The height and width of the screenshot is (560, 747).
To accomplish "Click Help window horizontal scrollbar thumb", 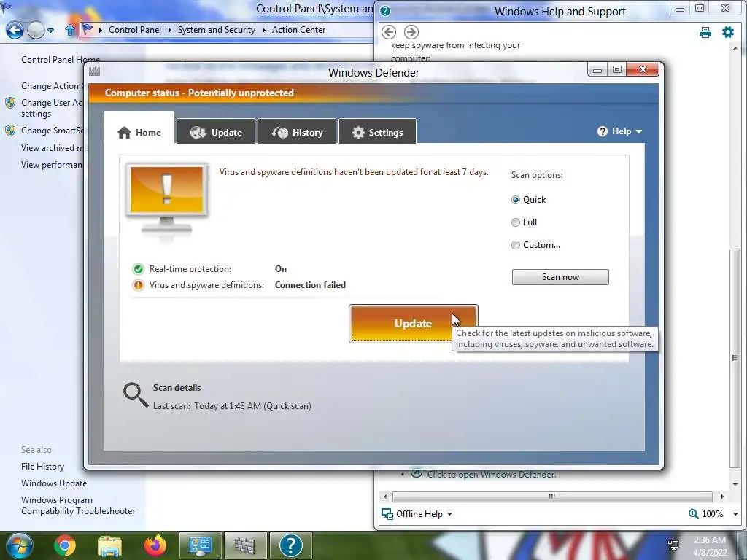I will tap(552, 497).
